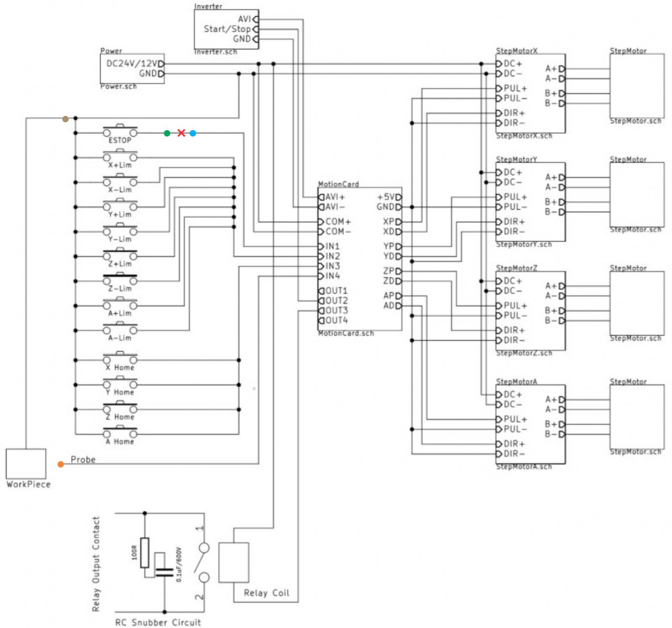Click the green dot right of ESTOP
This screenshot has height=628, width=672.
[167, 133]
